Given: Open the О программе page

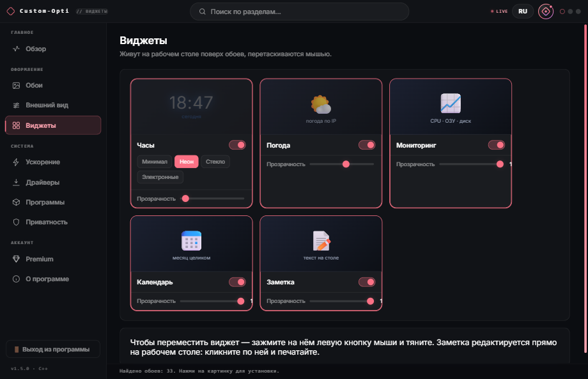Looking at the screenshot, I should pyautogui.click(x=53, y=279).
